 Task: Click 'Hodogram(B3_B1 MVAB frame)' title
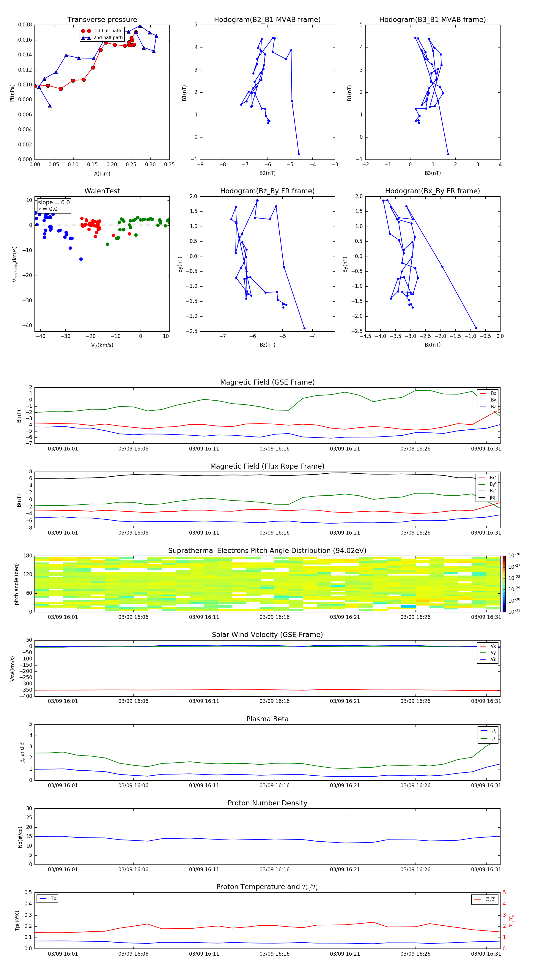(x=432, y=20)
